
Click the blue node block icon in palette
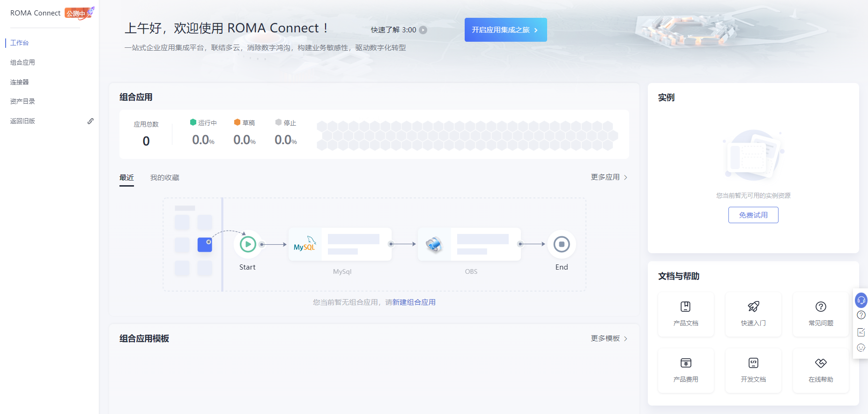(x=205, y=245)
